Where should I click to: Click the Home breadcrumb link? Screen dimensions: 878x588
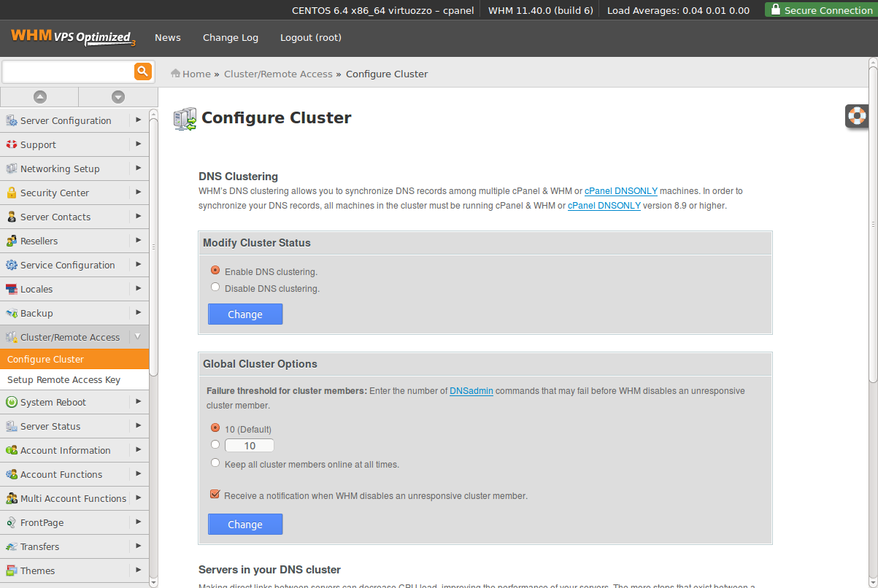[x=196, y=74]
